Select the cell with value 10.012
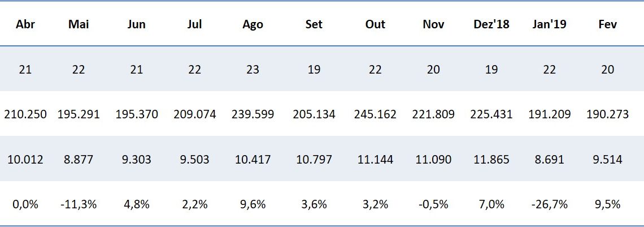The width and height of the screenshot is (644, 227). tap(25, 160)
